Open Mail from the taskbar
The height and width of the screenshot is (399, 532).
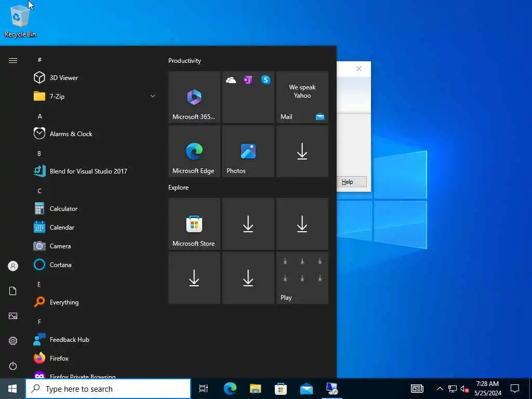[307, 389]
